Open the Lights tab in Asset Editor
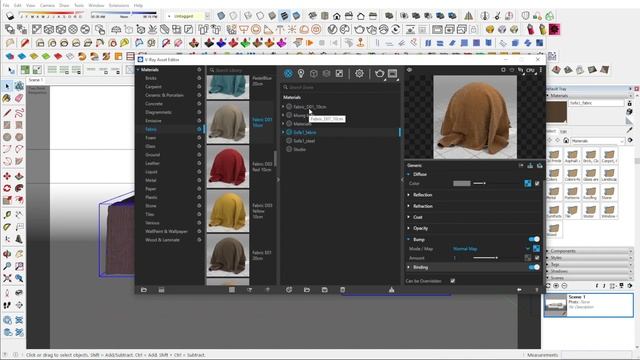Screen dimensions: 640x360 pos(301,73)
